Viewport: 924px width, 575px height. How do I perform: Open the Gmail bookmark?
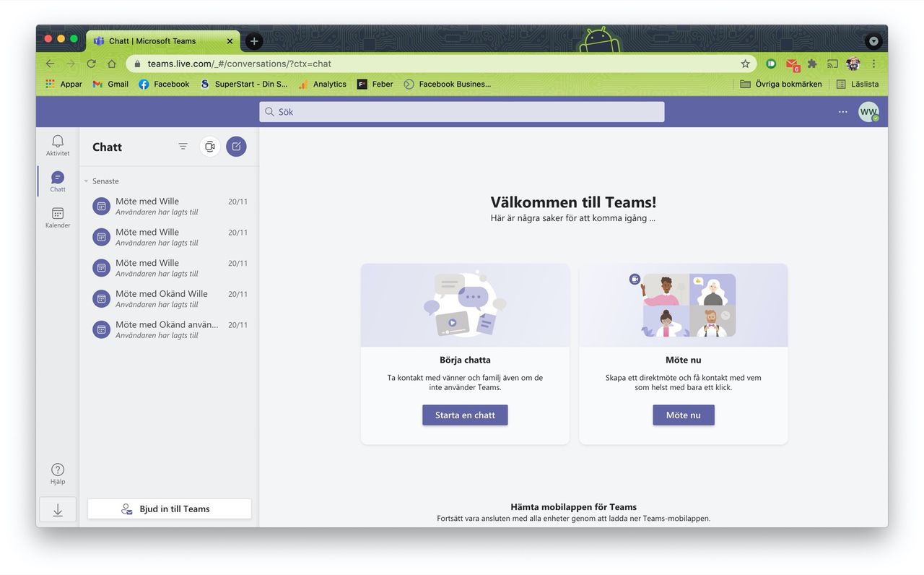[x=110, y=85]
